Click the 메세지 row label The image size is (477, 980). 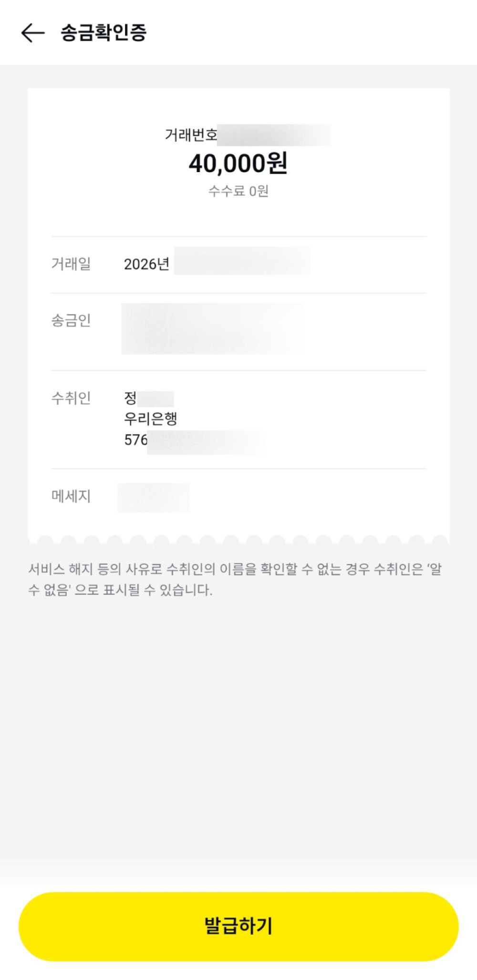click(x=71, y=496)
